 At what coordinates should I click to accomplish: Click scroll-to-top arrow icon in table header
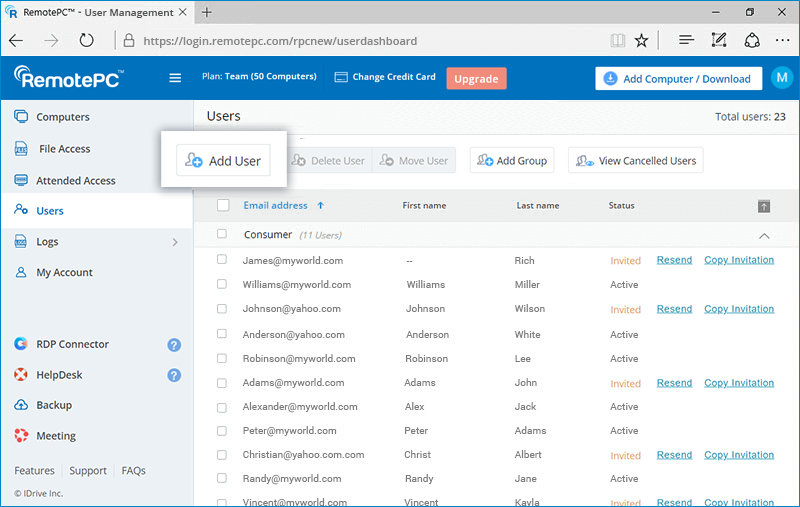pyautogui.click(x=764, y=207)
